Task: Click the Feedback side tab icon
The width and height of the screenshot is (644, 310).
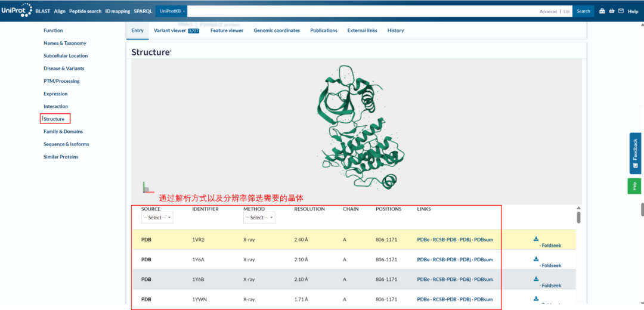Action: pyautogui.click(x=636, y=166)
